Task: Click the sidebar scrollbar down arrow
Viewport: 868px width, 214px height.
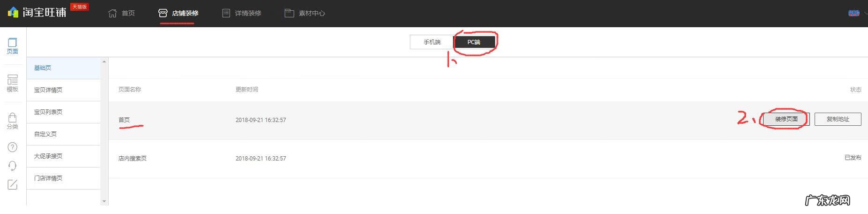Action: pos(104,201)
